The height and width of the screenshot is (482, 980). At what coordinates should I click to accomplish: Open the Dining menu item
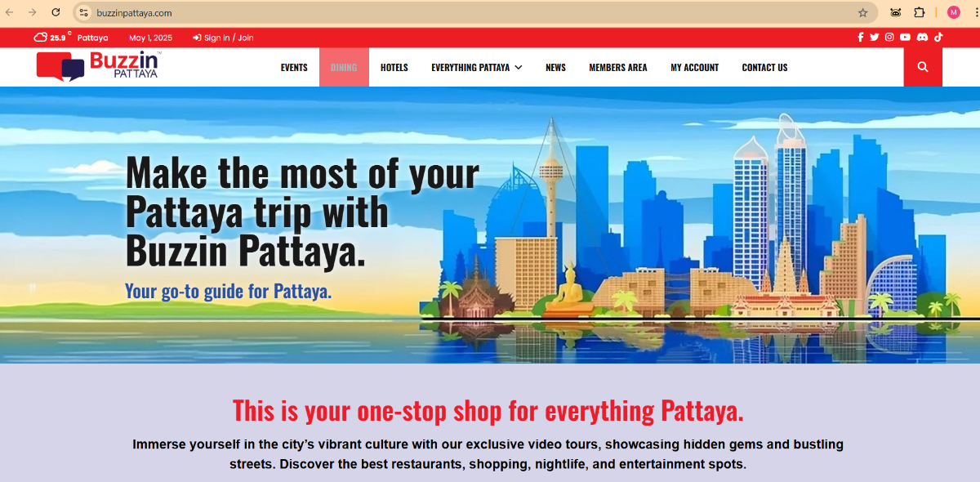click(344, 68)
